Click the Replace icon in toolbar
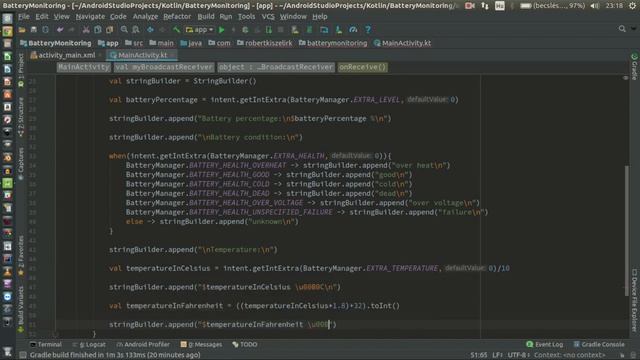This screenshot has width=640, height=360. pyautogui.click(x=136, y=30)
